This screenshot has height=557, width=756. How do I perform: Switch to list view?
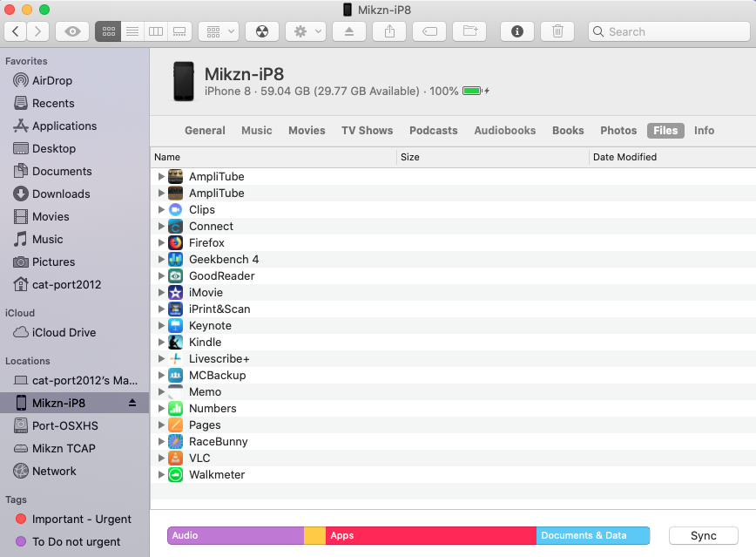click(x=132, y=31)
